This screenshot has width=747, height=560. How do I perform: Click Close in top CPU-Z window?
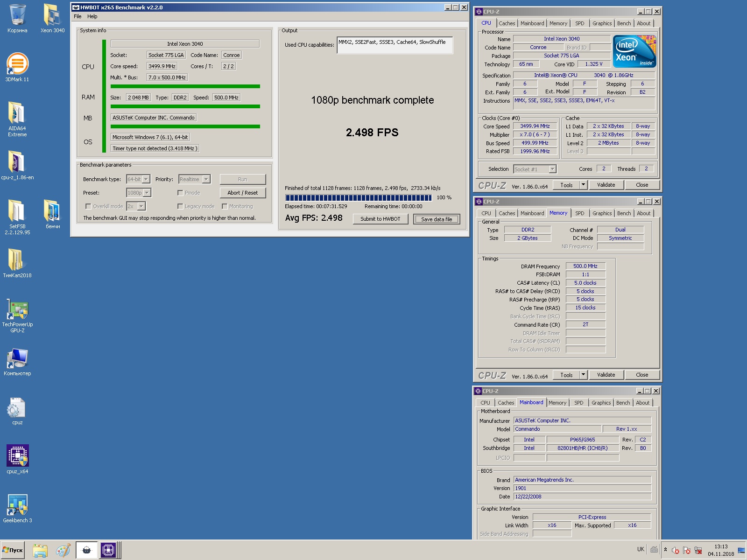tap(642, 185)
